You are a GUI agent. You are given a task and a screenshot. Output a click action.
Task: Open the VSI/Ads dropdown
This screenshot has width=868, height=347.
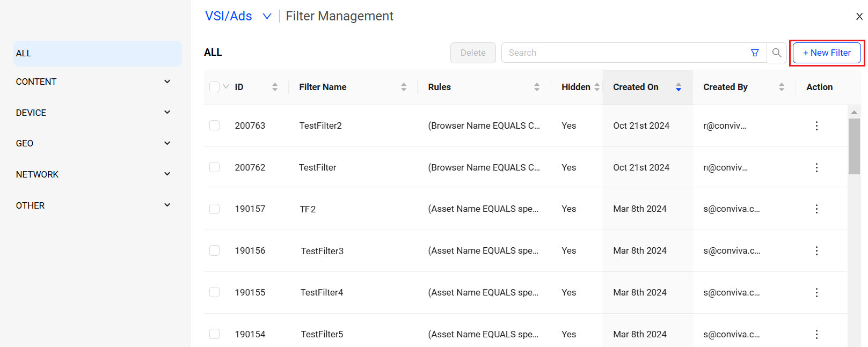(x=266, y=17)
